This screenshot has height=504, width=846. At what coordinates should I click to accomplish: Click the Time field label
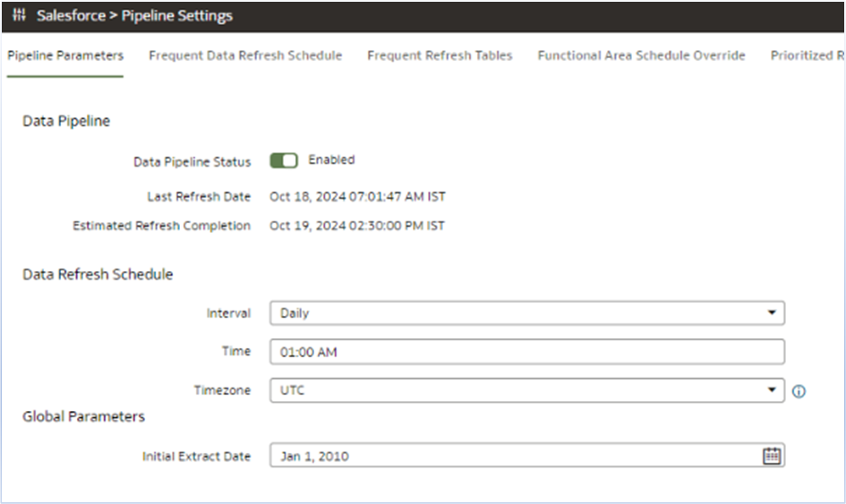coord(236,351)
